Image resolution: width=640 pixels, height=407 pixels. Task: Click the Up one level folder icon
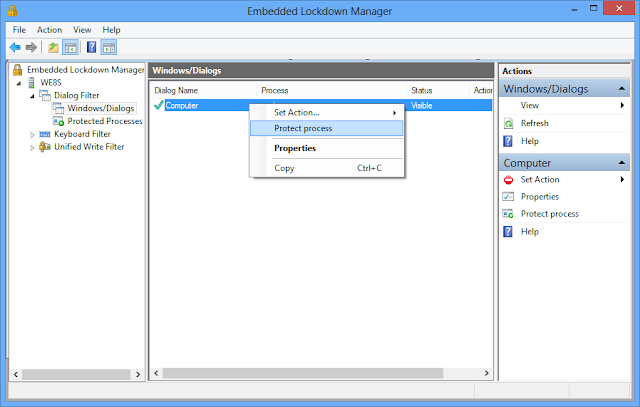[x=53, y=47]
